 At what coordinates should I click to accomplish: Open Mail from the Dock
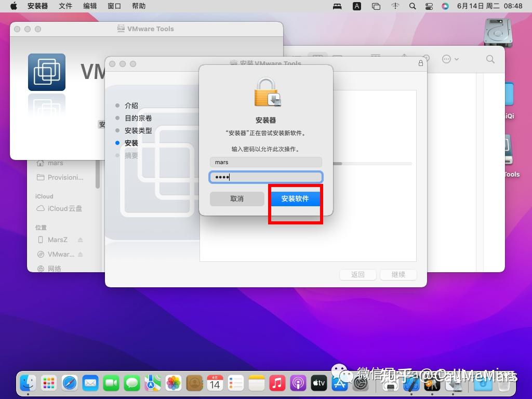[x=90, y=383]
